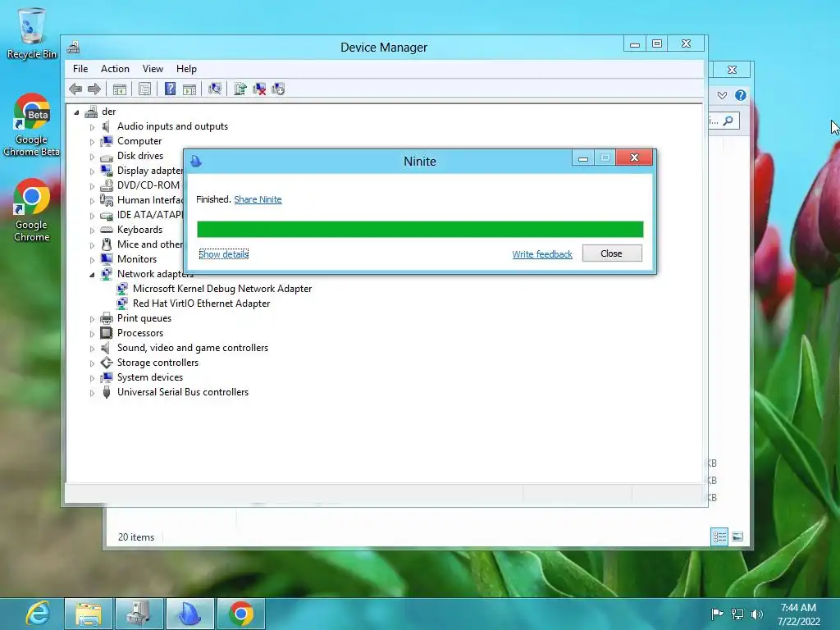
Task: Open File Explorer from the taskbar
Action: [x=89, y=614]
